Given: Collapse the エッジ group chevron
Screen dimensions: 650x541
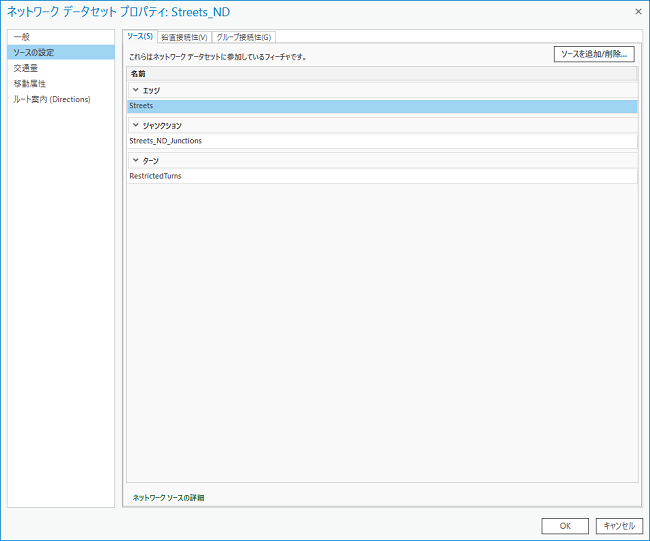Looking at the screenshot, I should (x=135, y=90).
